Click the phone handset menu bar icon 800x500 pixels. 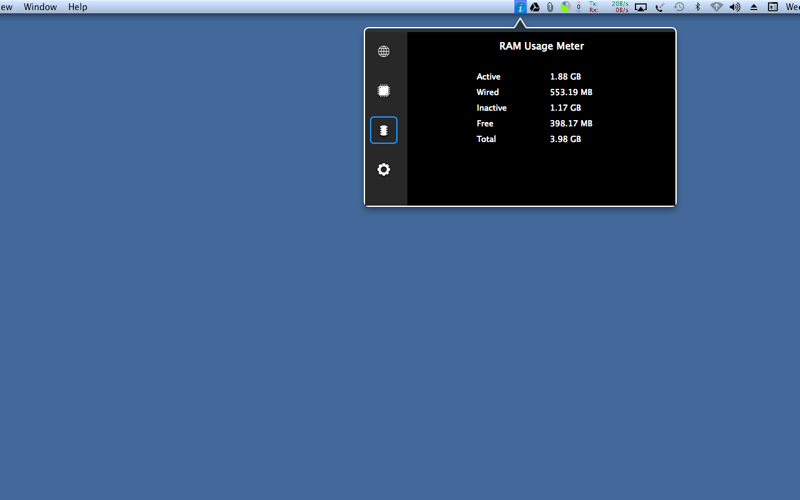tap(660, 7)
